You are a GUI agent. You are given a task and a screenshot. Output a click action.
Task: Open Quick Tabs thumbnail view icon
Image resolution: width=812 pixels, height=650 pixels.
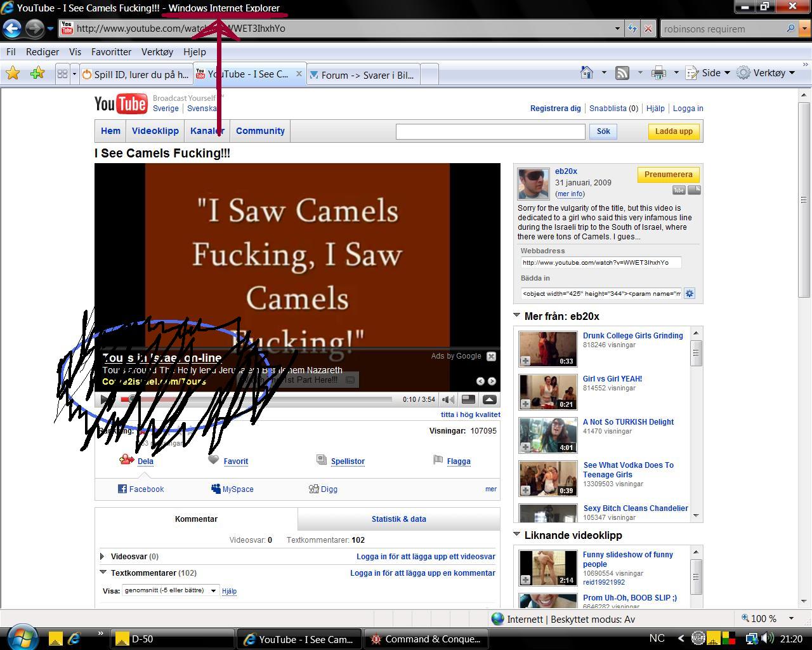(62, 74)
